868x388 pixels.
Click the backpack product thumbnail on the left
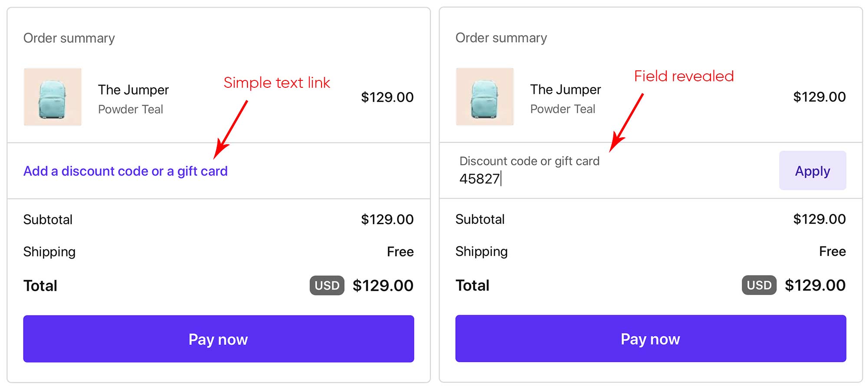point(52,97)
